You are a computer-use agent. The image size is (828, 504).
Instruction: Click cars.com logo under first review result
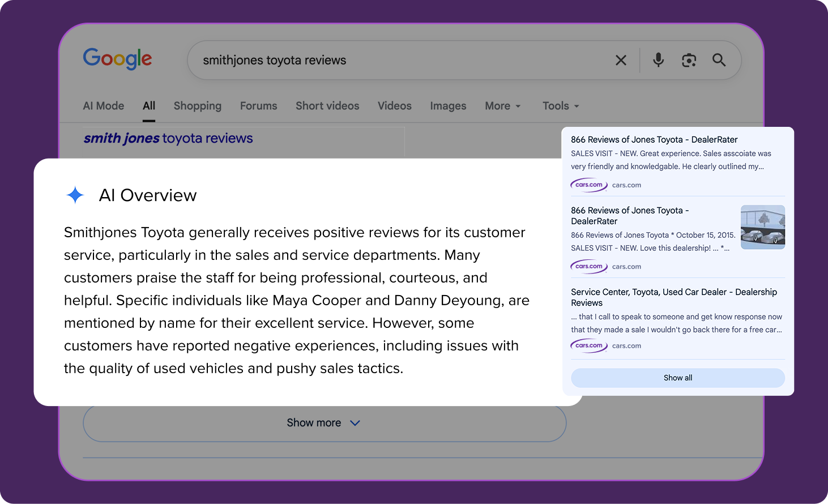pyautogui.click(x=588, y=185)
